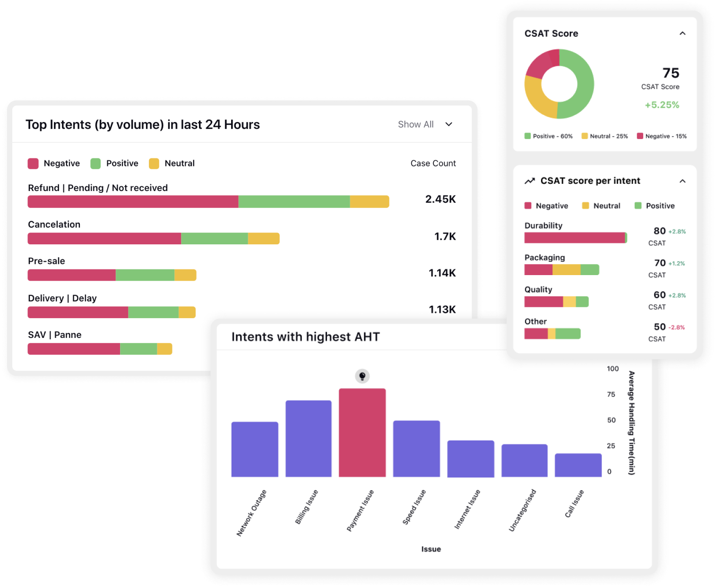The width and height of the screenshot is (715, 588).
Task: Click the positive segment of the Refund bar
Action: pyautogui.click(x=294, y=202)
